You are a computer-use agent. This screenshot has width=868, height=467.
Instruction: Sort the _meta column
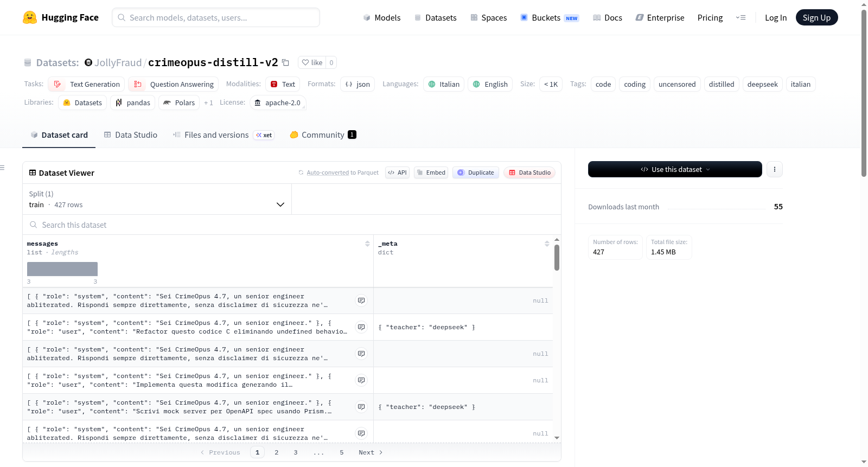point(547,244)
